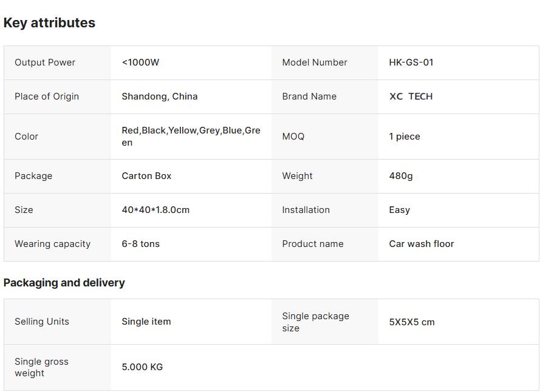This screenshot has height=392, width=540.
Task: Click the Easy installation value
Action: (400, 210)
